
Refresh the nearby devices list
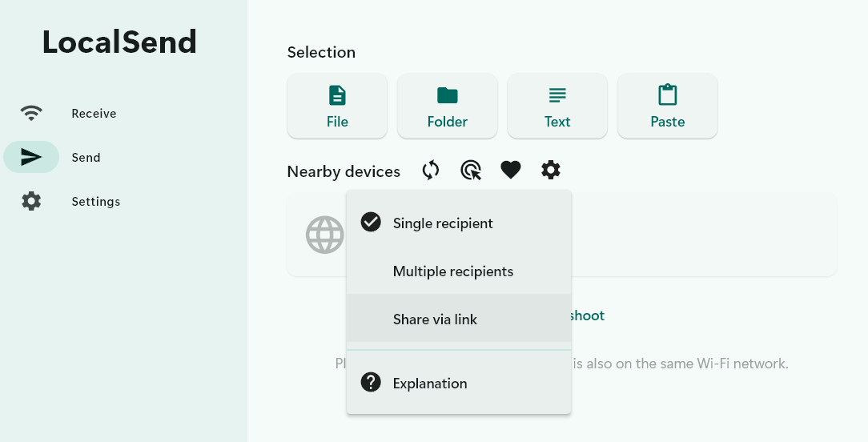pos(431,170)
